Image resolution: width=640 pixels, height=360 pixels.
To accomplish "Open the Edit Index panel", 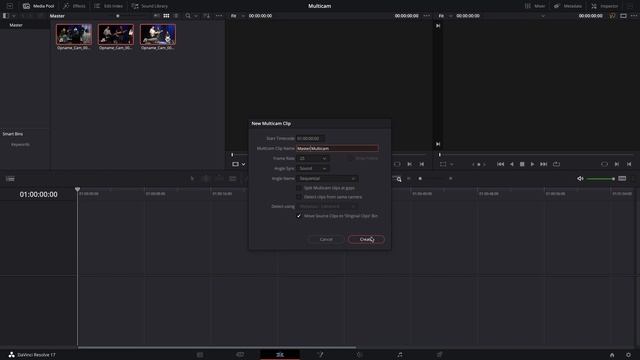I will click(109, 6).
